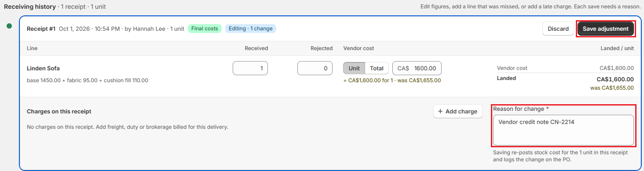Click the Landed CA$1,600.00 amount
644x171 pixels.
(x=615, y=79)
